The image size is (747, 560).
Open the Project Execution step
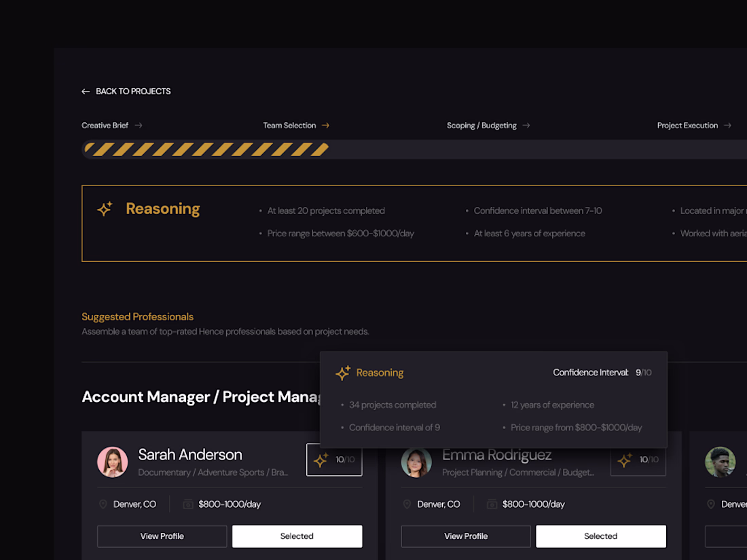687,126
